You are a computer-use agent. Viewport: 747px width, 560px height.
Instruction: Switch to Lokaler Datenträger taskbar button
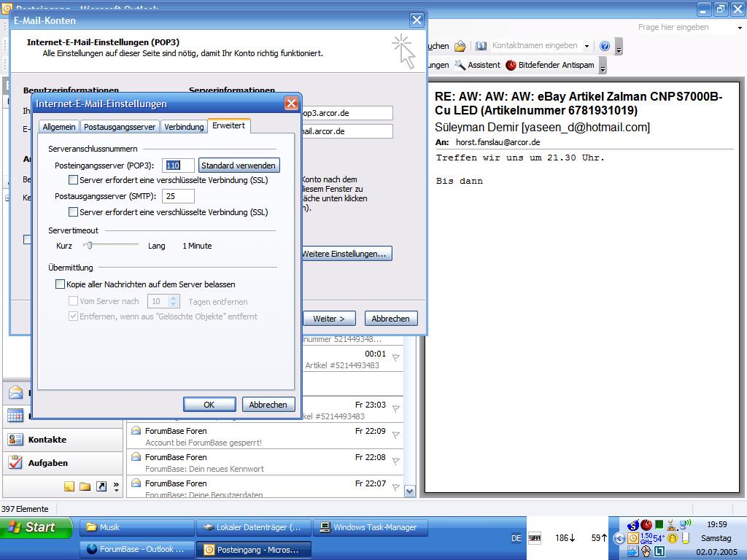tap(253, 527)
